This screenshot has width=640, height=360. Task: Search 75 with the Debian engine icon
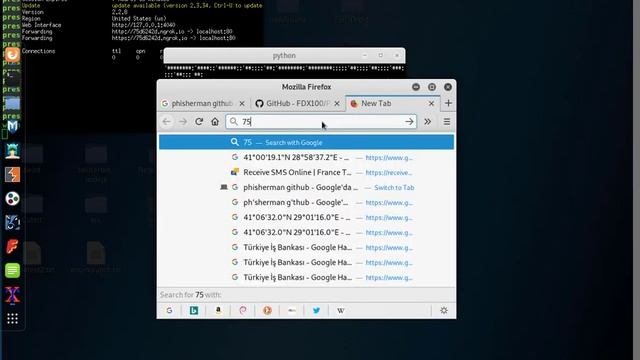(243, 311)
